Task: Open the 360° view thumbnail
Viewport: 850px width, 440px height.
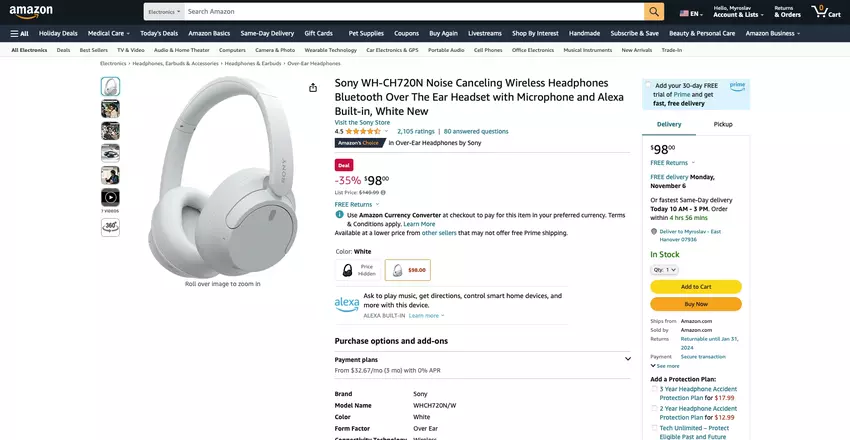Action: [x=110, y=226]
